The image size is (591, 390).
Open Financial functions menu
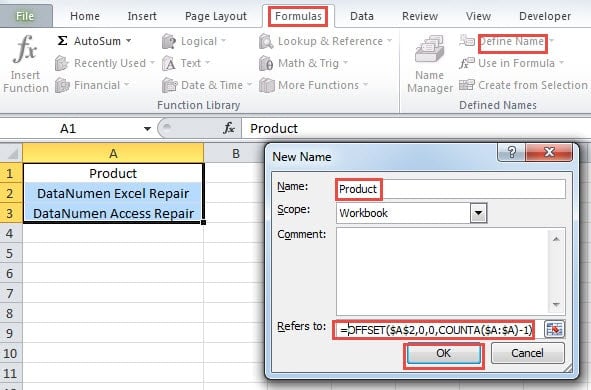coord(92,85)
